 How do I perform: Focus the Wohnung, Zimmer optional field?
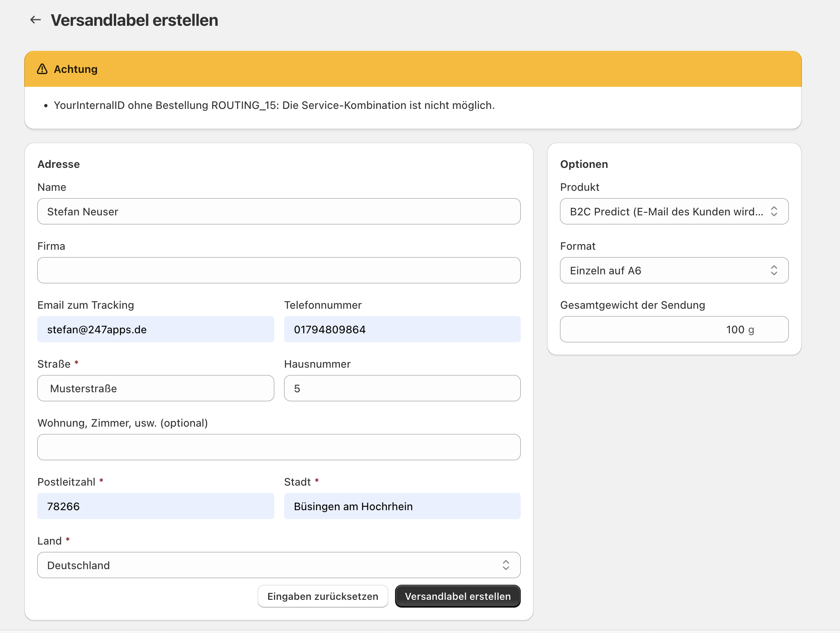pyautogui.click(x=278, y=448)
